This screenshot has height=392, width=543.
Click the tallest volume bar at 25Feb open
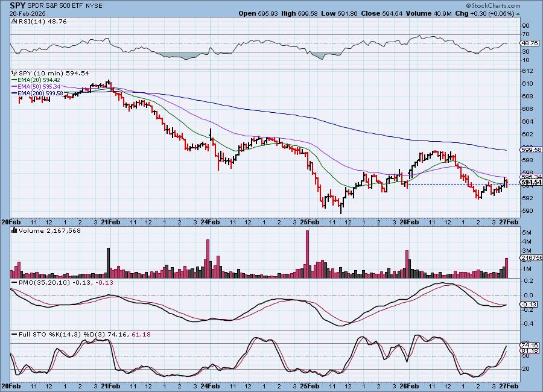(x=307, y=254)
